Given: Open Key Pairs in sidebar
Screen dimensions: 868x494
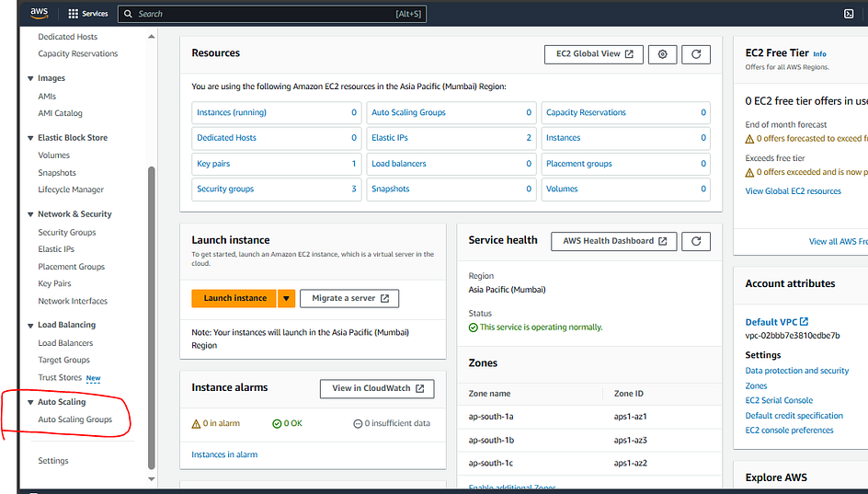Looking at the screenshot, I should pos(54,283).
